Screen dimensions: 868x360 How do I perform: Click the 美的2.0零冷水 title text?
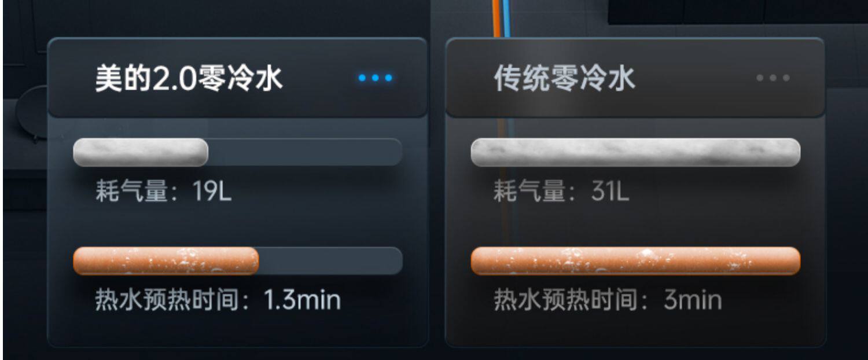(189, 78)
